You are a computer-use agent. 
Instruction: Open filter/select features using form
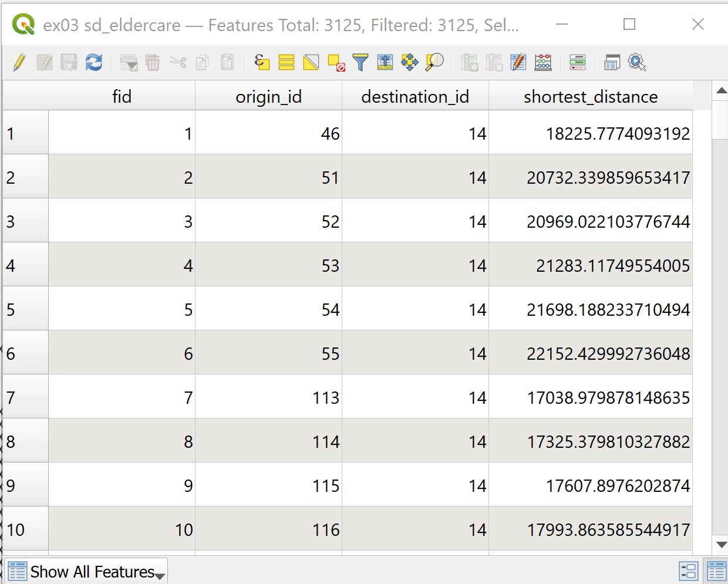(360, 62)
